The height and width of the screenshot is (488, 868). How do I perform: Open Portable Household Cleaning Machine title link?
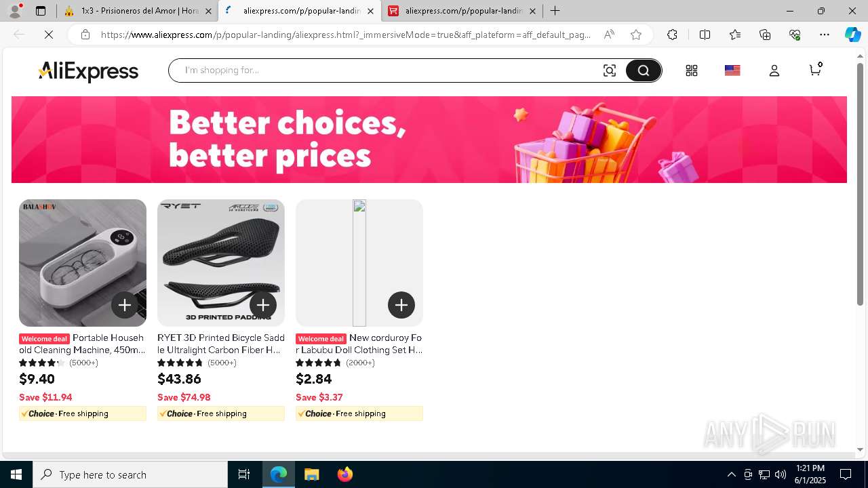pyautogui.click(x=82, y=344)
